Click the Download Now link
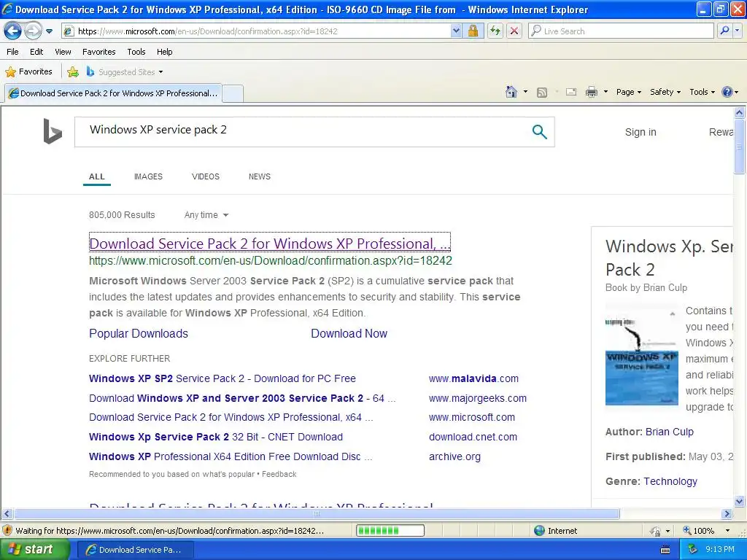747x560 pixels. pyautogui.click(x=349, y=333)
